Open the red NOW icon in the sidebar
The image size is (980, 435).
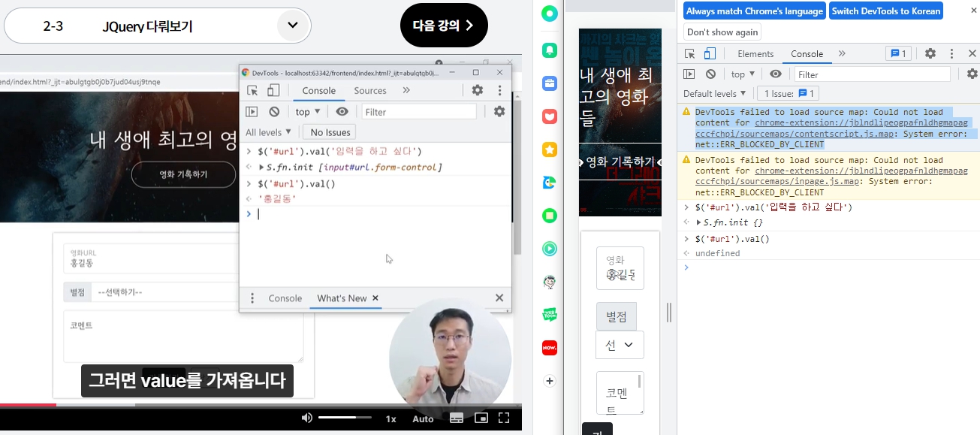pos(550,348)
